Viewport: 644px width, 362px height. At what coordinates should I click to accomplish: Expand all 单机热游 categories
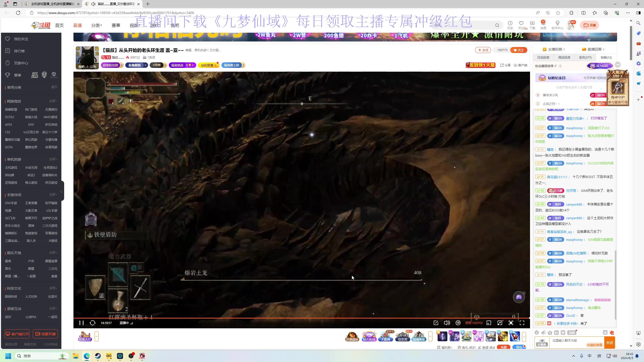click(53, 159)
